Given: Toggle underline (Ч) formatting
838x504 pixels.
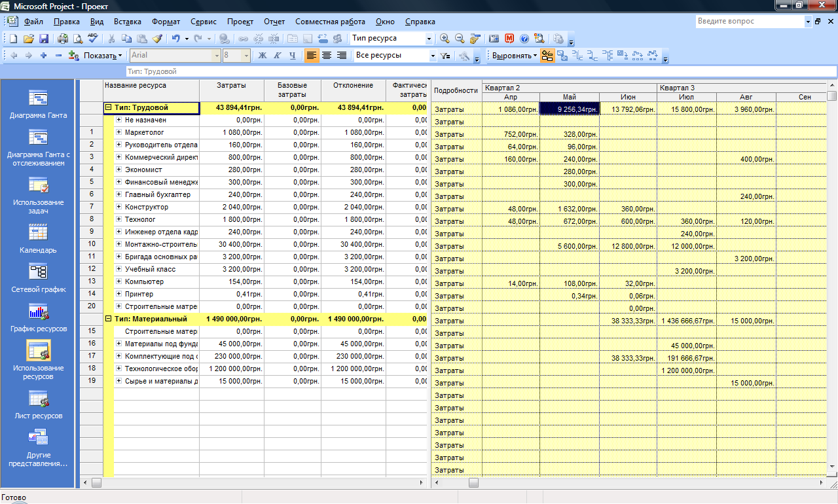Looking at the screenshot, I should pyautogui.click(x=293, y=56).
